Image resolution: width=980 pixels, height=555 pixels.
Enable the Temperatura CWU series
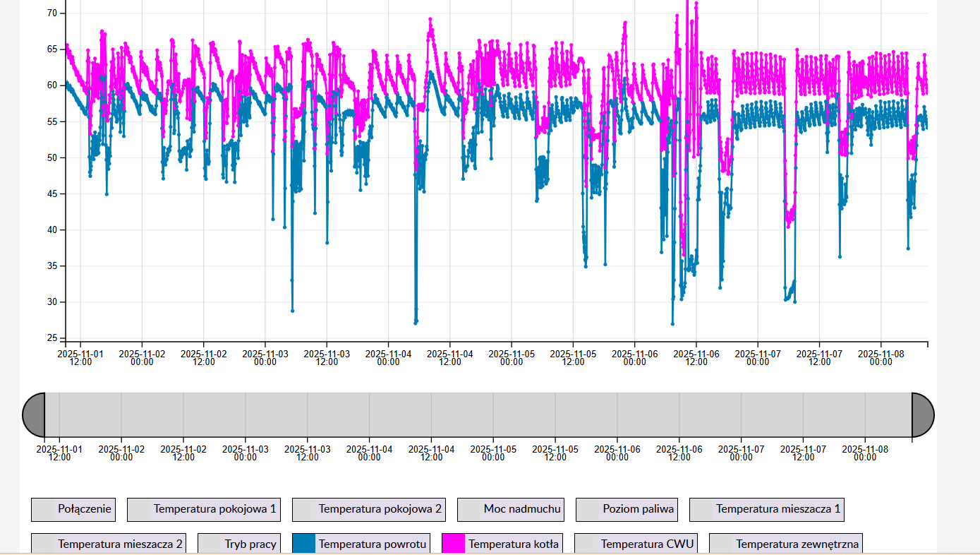[636, 544]
